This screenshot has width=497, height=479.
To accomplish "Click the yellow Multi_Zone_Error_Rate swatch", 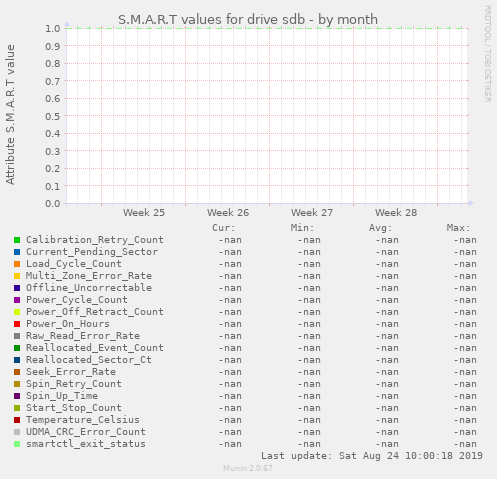I will click(x=17, y=276).
